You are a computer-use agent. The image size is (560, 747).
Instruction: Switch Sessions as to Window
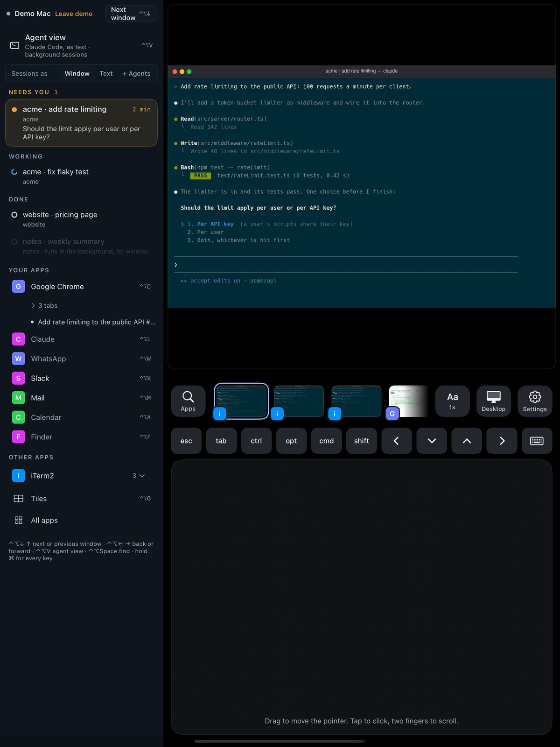click(77, 74)
